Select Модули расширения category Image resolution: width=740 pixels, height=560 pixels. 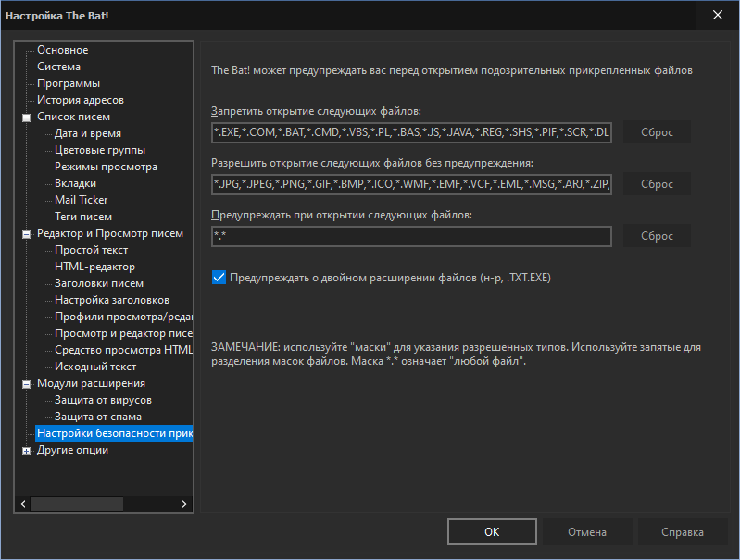(91, 383)
